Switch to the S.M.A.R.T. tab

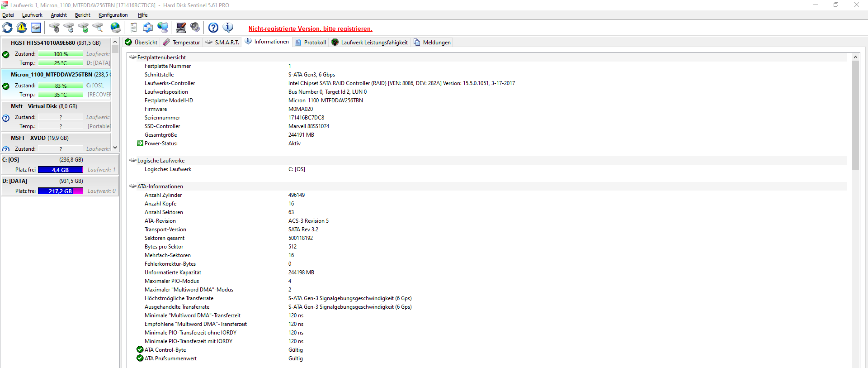tap(222, 42)
